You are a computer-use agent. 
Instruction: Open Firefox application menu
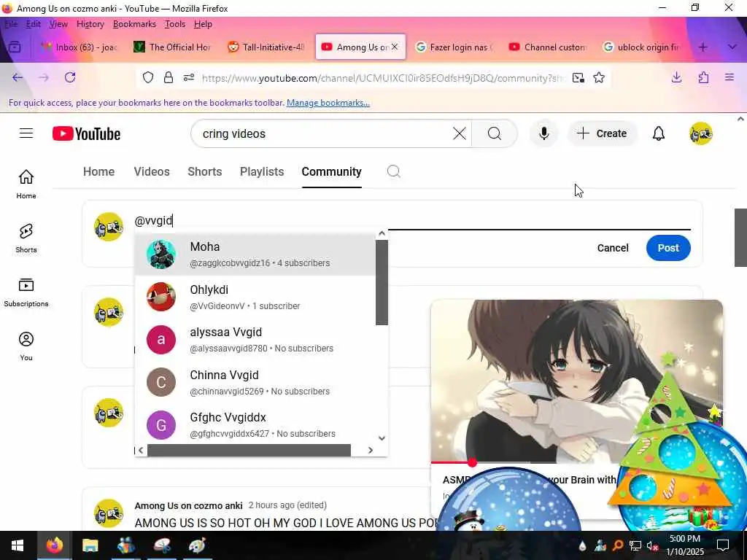click(729, 77)
